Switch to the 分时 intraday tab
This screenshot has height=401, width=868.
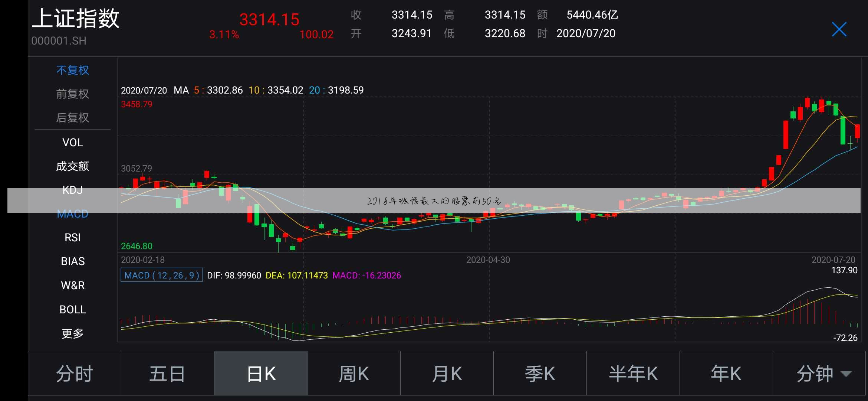(74, 374)
